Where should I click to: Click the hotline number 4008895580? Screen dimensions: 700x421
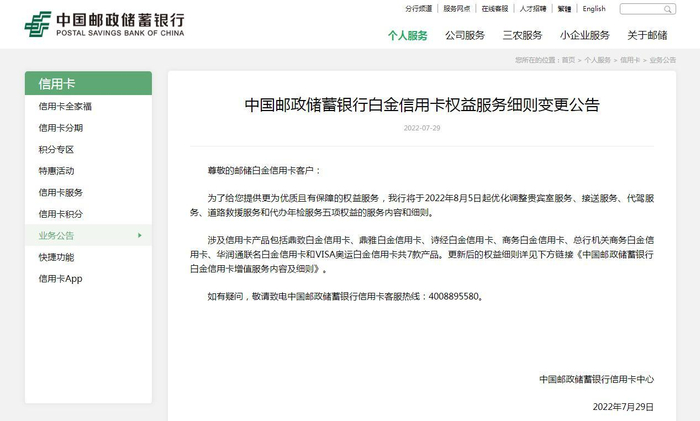[x=454, y=296]
